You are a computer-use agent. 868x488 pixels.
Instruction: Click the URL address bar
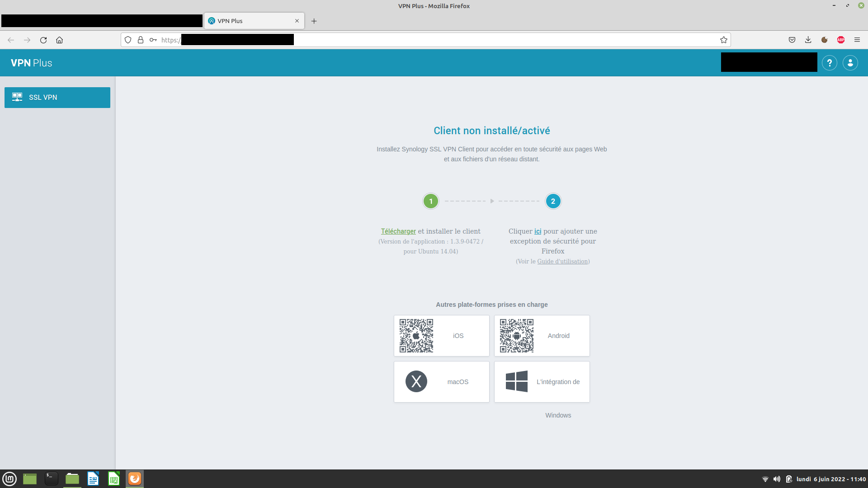pos(497,40)
